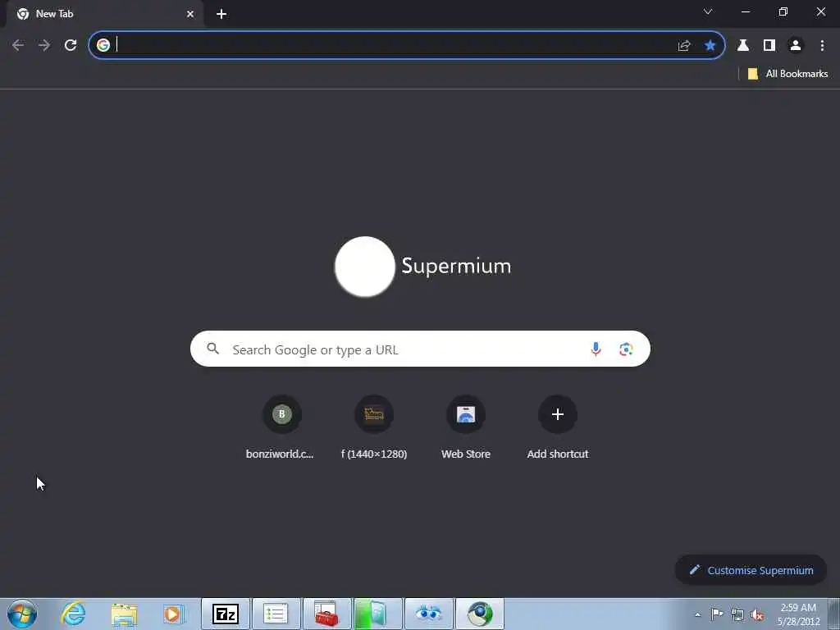
Task: Switch to the red toolbox taskbar app
Action: (326, 614)
